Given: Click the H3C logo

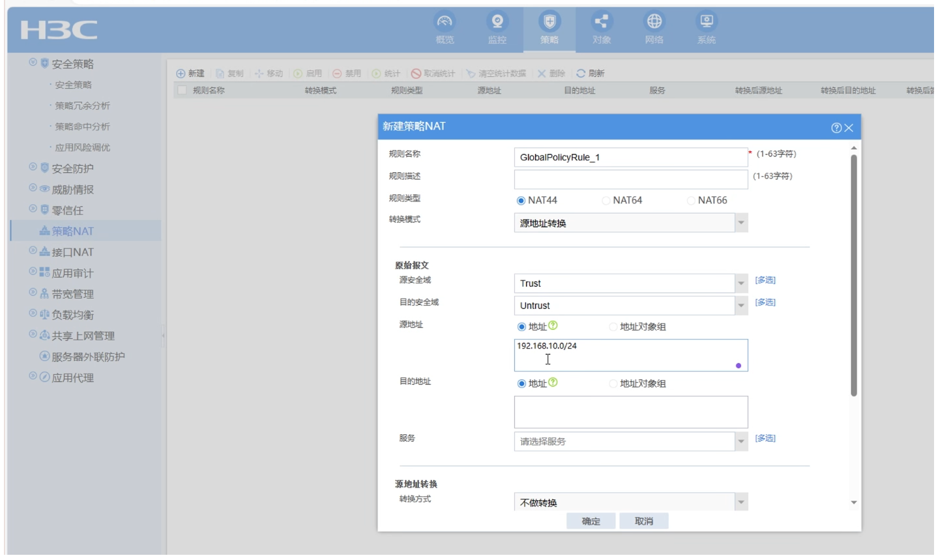Looking at the screenshot, I should [59, 30].
